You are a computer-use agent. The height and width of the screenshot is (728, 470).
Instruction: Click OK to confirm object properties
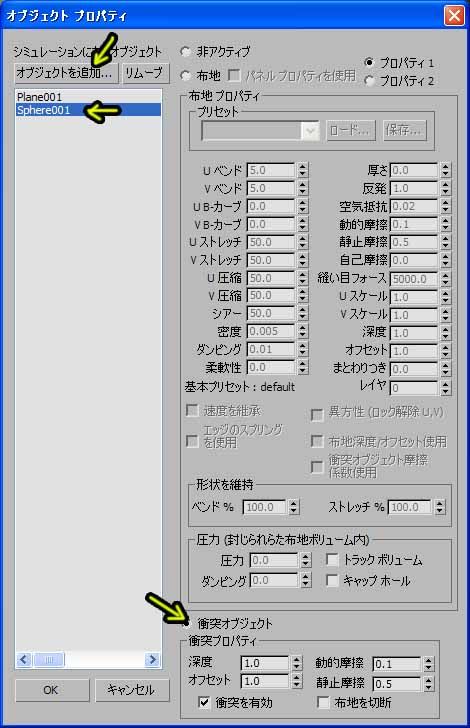[52, 690]
